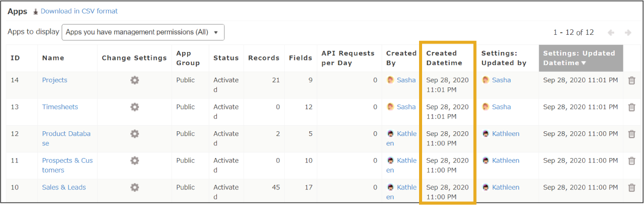Click Sasha in Created By for Projects
Image resolution: width=644 pixels, height=205 pixels.
click(x=406, y=80)
